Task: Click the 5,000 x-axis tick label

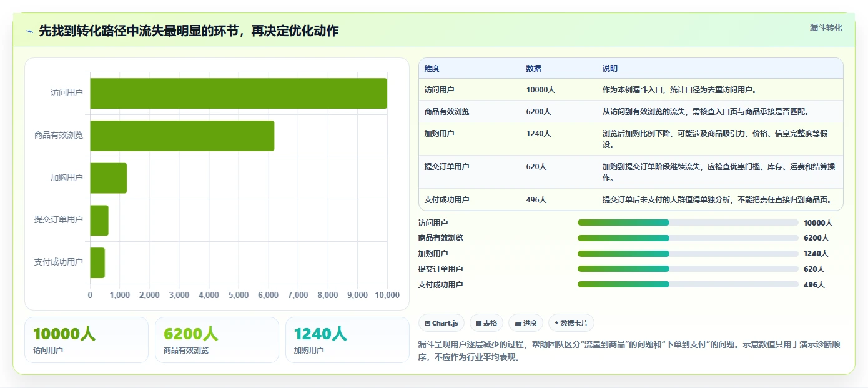Action: click(239, 296)
